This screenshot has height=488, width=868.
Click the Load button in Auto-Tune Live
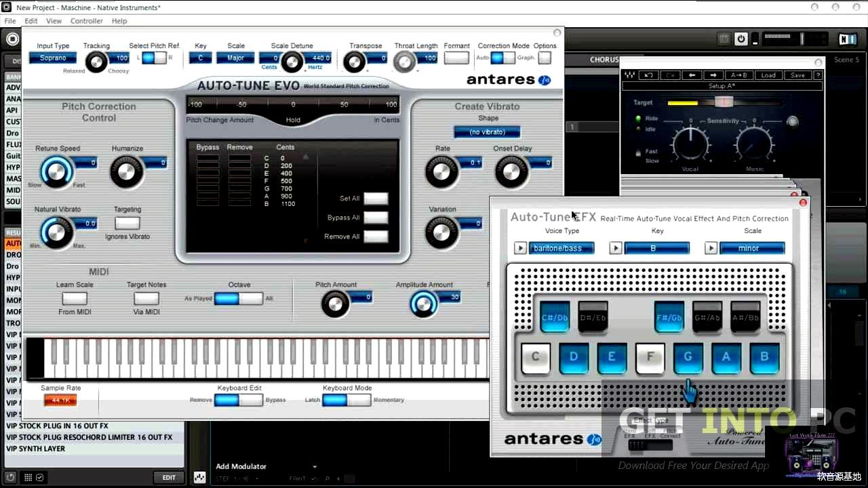[768, 75]
